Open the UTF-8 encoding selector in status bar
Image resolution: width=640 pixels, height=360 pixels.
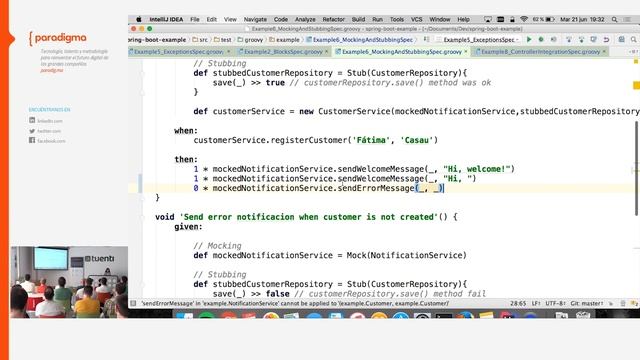[555, 303]
